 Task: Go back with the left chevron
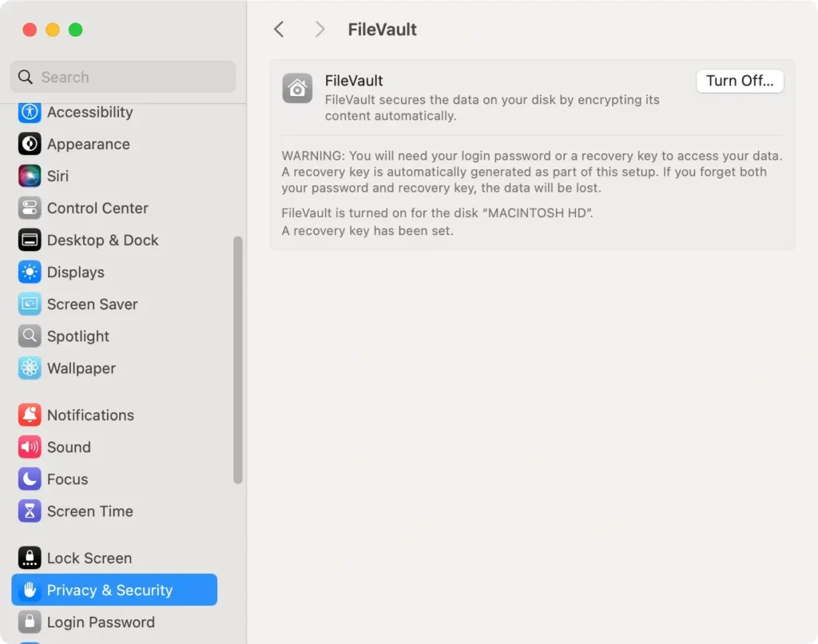pos(279,30)
